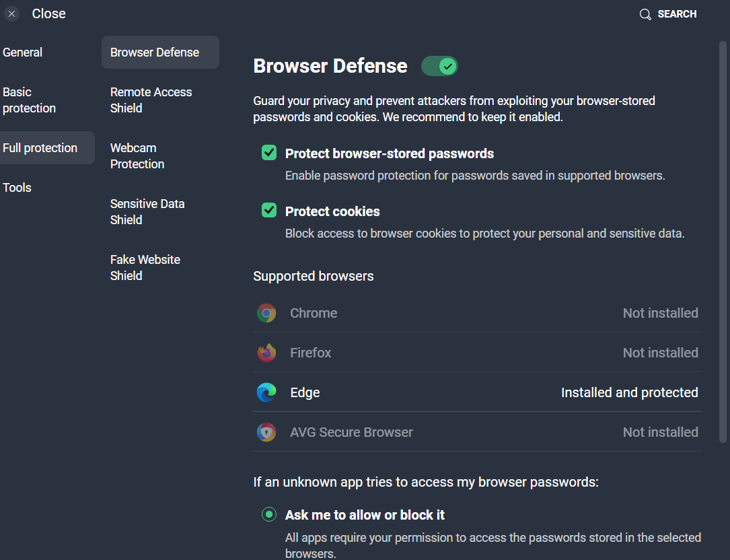Click the Firefox browser icon
The height and width of the screenshot is (560, 730).
pos(266,353)
